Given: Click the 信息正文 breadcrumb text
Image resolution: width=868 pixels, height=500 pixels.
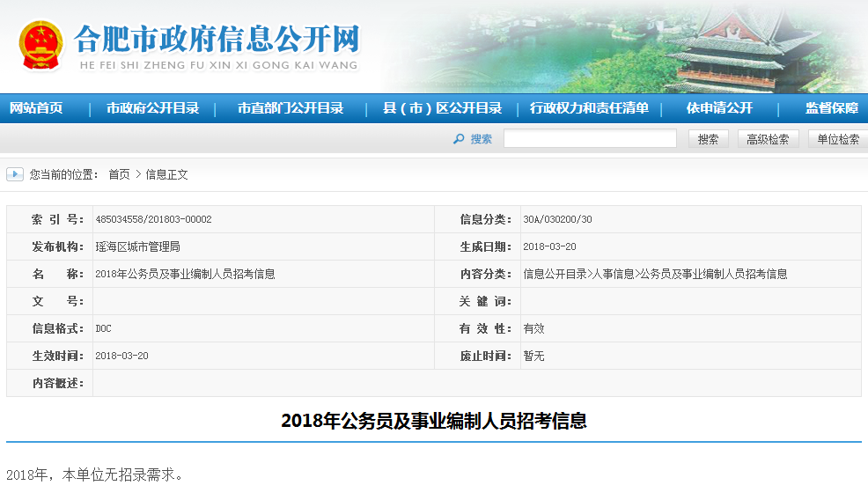Looking at the screenshot, I should (x=166, y=174).
